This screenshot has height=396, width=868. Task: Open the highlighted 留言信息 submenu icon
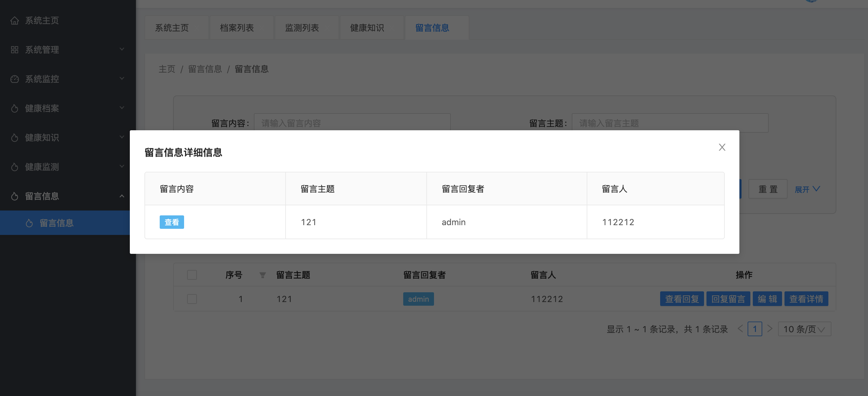(x=30, y=223)
